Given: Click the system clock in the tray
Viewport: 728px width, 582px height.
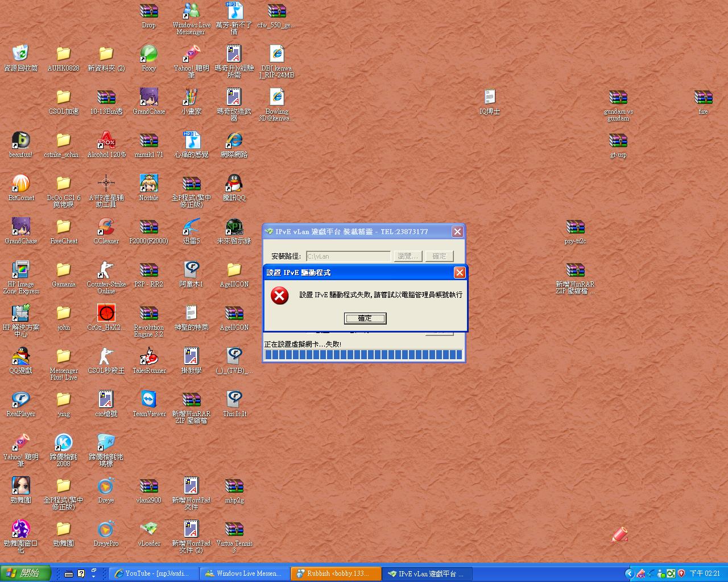Looking at the screenshot, I should click(x=705, y=573).
